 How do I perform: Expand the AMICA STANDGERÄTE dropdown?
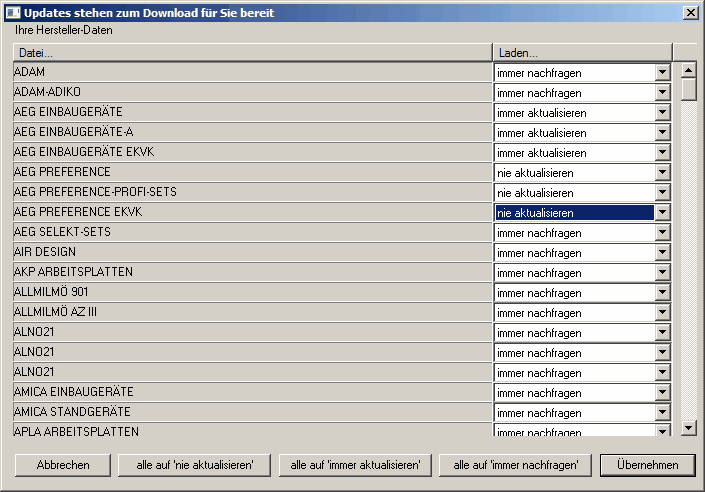click(662, 412)
